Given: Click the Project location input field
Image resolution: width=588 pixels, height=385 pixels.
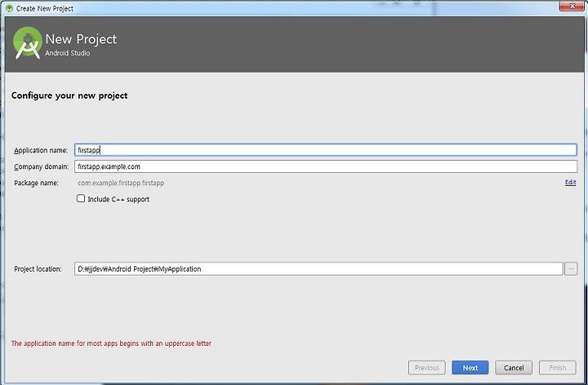Looking at the screenshot, I should click(x=318, y=268).
